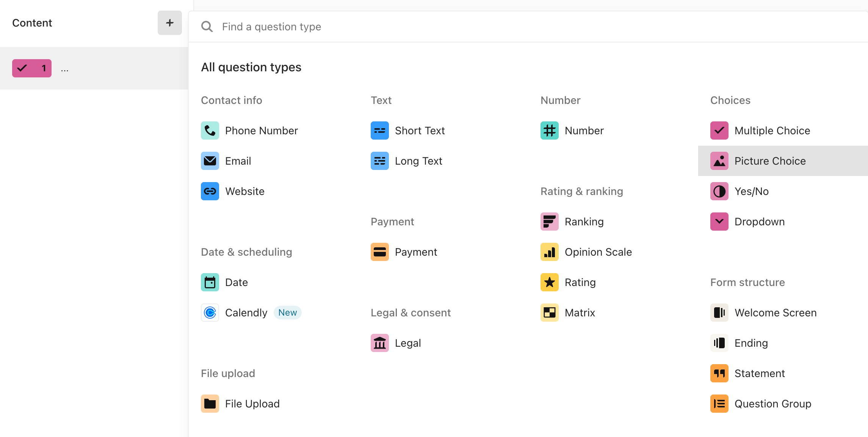
Task: Click the Payment card icon
Action: (379, 252)
